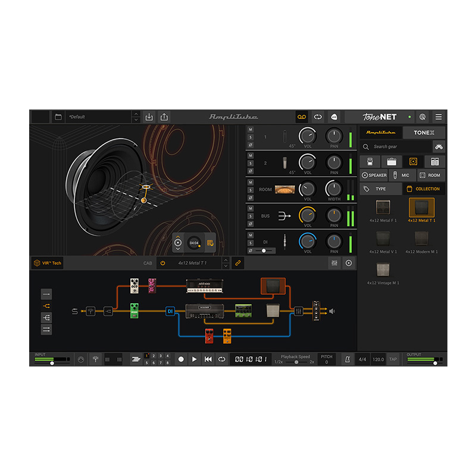Mute mic channel 1
The height and width of the screenshot is (476, 476).
[x=250, y=130]
